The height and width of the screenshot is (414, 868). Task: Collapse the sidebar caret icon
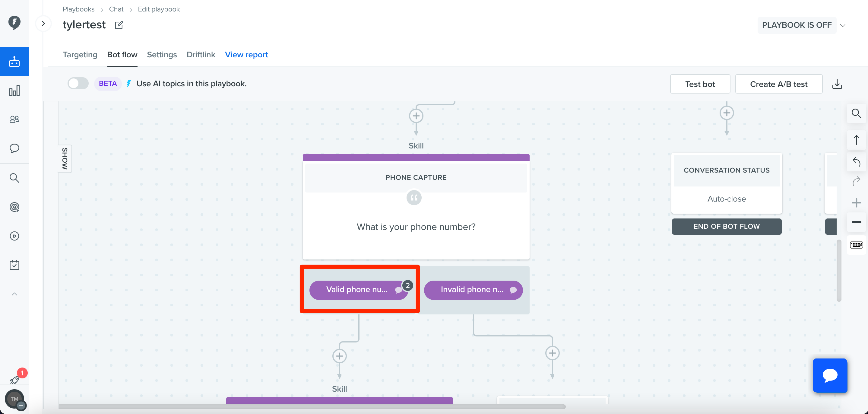coord(14,294)
